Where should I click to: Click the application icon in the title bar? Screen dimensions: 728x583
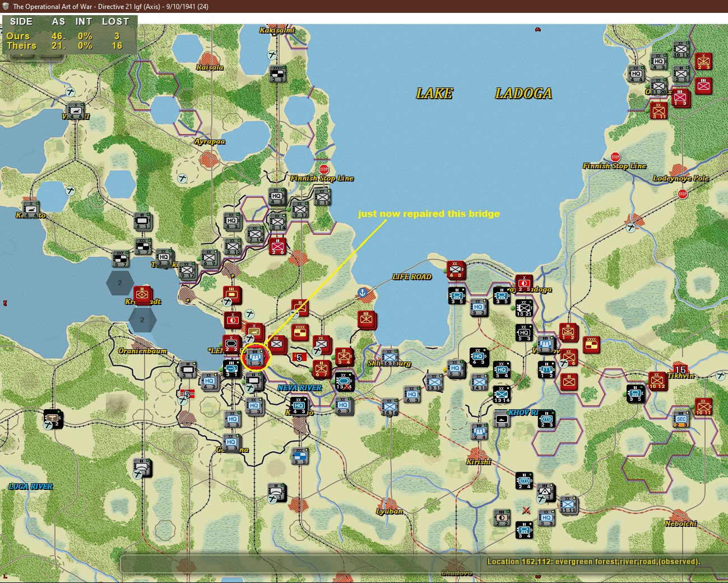[6, 6]
